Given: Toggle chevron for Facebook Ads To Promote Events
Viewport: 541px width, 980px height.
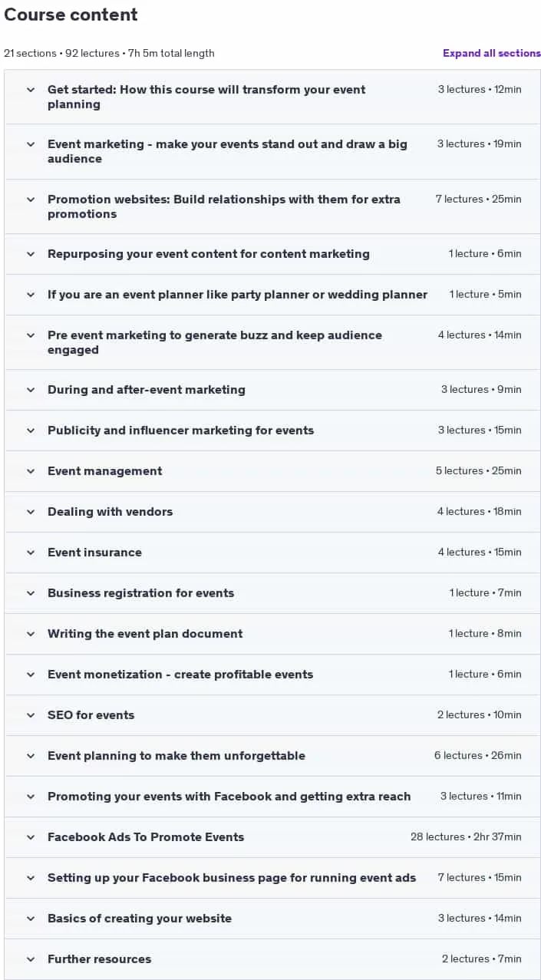Looking at the screenshot, I should point(31,837).
